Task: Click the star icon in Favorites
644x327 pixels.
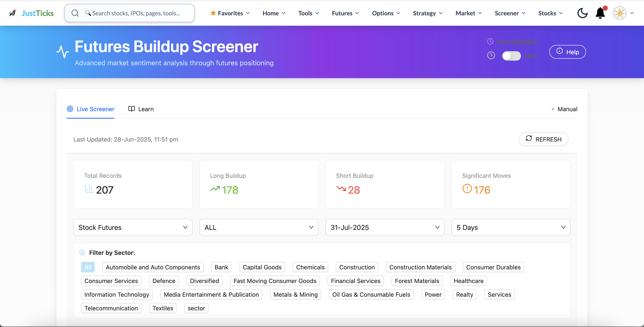Action: click(x=213, y=13)
